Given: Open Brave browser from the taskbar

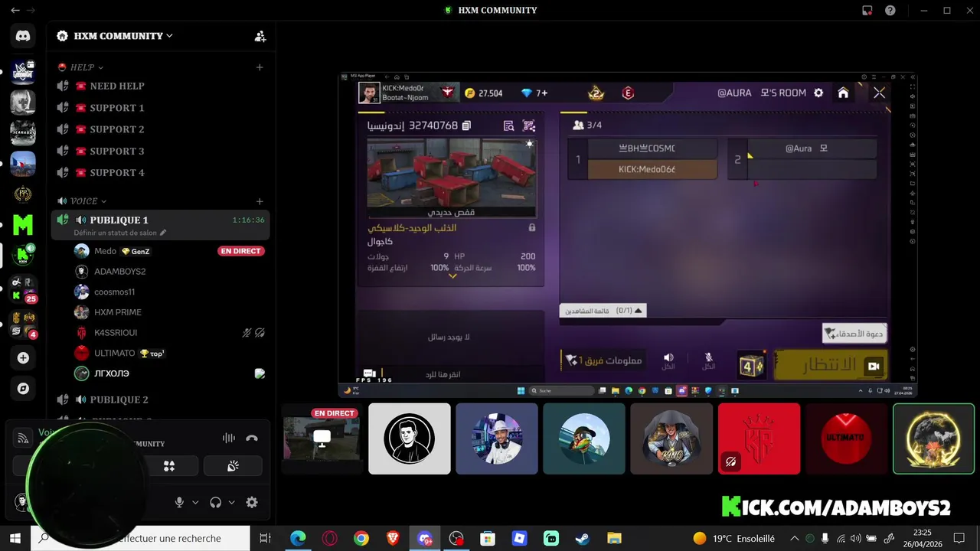Looking at the screenshot, I should click(x=393, y=538).
